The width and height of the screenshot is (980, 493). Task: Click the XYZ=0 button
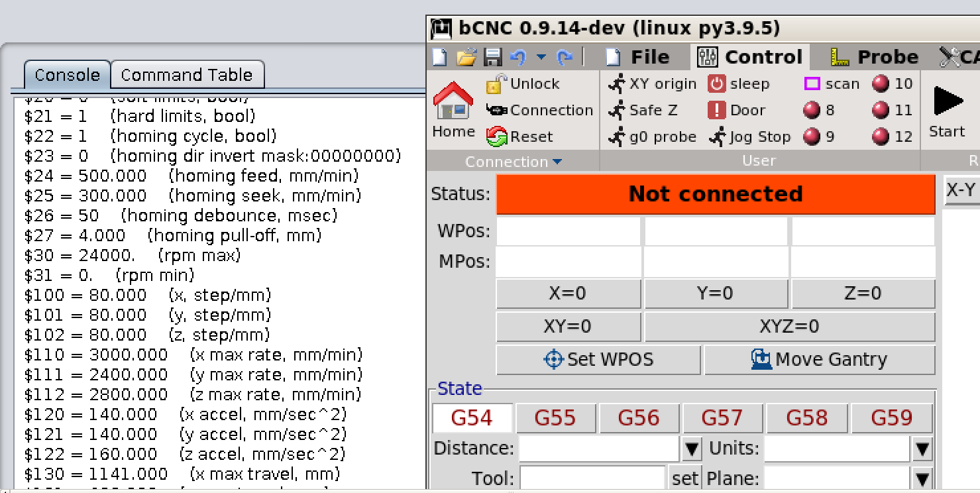(x=789, y=327)
